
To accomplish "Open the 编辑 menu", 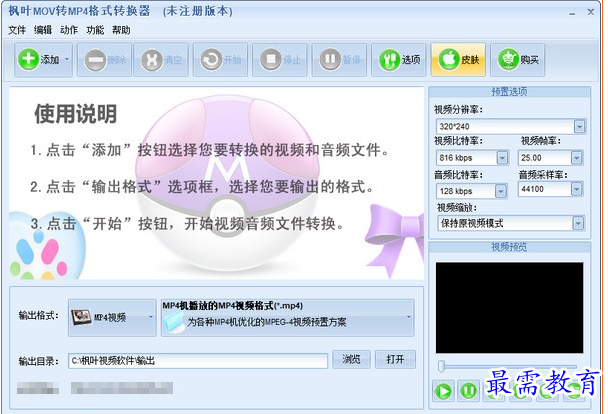I will (43, 30).
